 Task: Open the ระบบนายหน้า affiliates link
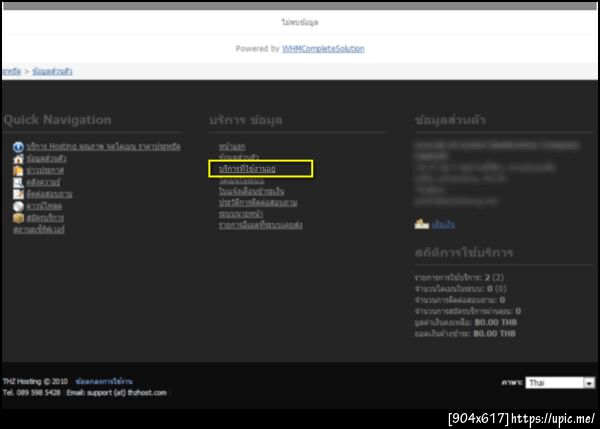tap(241, 214)
